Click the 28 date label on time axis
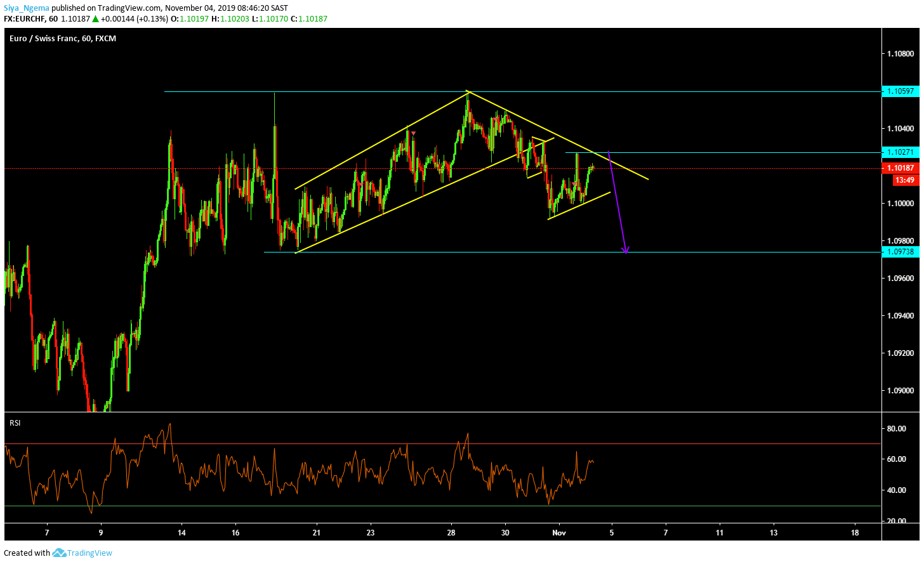The image size is (924, 564). (x=451, y=533)
